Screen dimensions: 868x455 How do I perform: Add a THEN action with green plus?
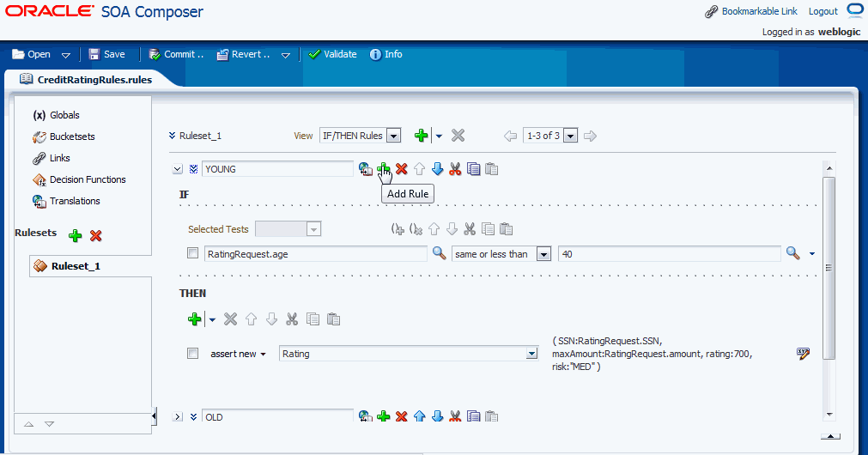click(x=195, y=319)
